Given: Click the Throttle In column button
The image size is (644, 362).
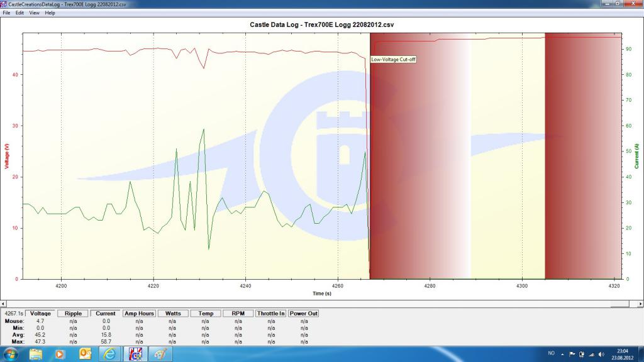Looking at the screenshot, I should point(270,313).
